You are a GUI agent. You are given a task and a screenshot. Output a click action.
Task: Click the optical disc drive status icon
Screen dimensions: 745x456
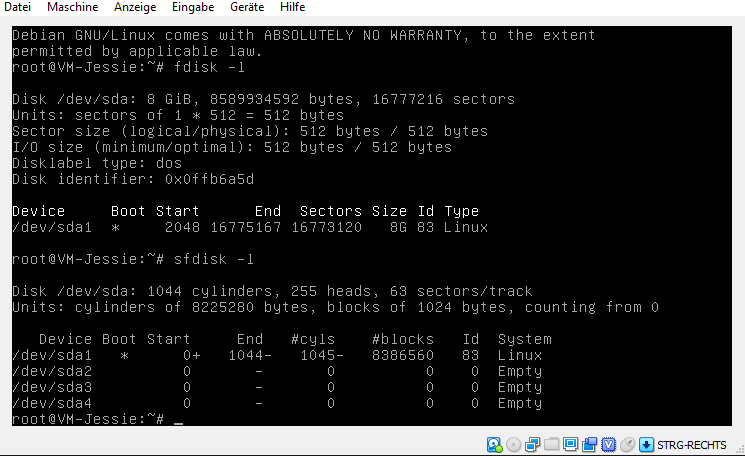[513, 445]
